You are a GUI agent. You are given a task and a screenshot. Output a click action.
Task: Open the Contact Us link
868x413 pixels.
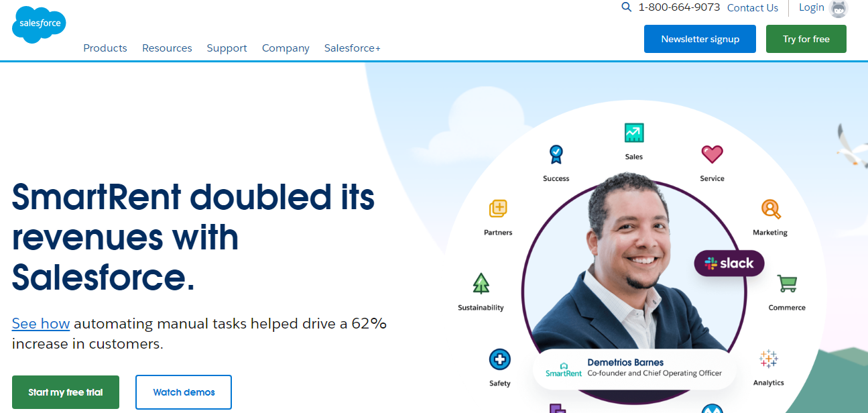coord(753,8)
